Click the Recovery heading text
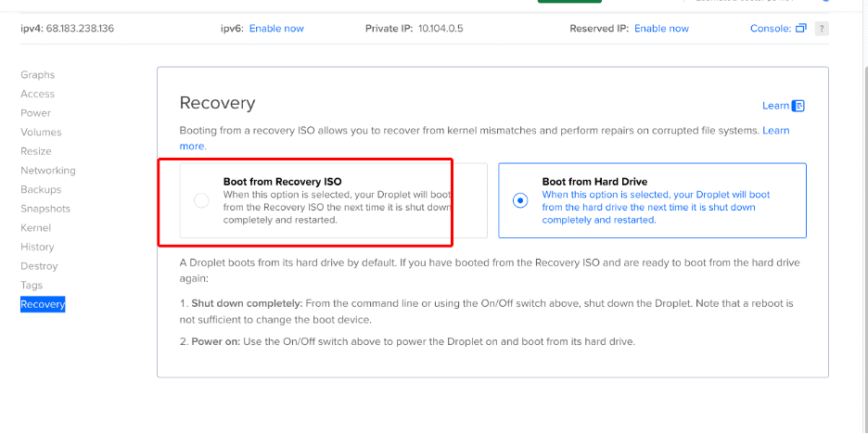Image resolution: width=868 pixels, height=434 pixels. point(218,103)
